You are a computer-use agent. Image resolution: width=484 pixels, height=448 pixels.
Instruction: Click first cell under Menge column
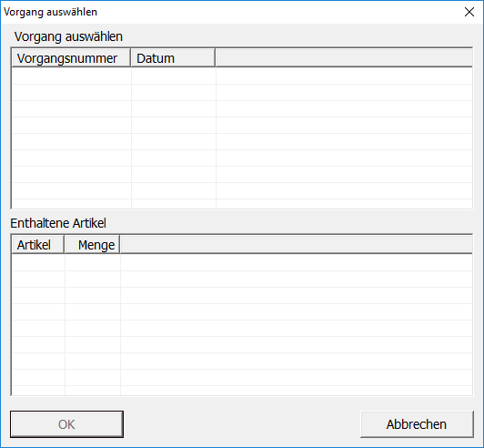[93, 262]
